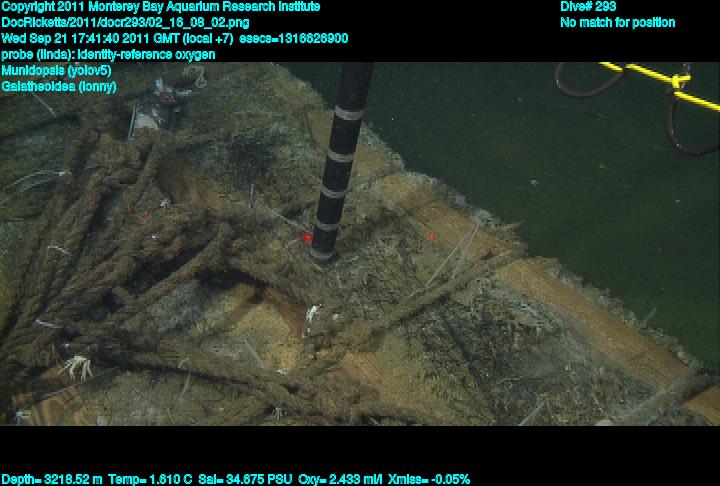Select the DocRicketts/2011/docr293 file path text
The image size is (720, 486).
click(x=125, y=23)
